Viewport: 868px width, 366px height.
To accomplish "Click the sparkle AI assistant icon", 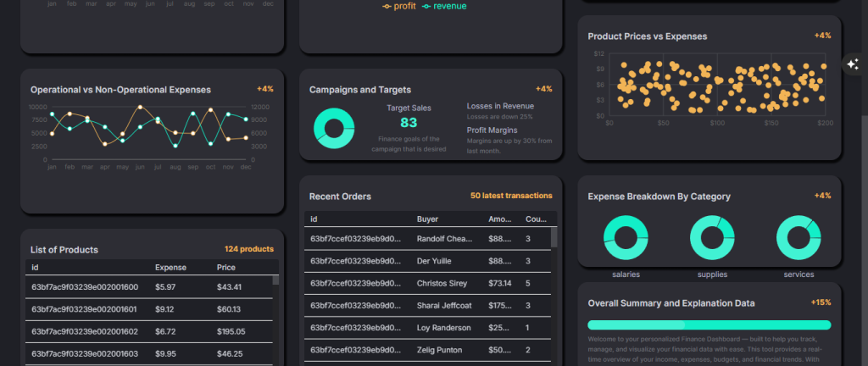I will click(852, 64).
